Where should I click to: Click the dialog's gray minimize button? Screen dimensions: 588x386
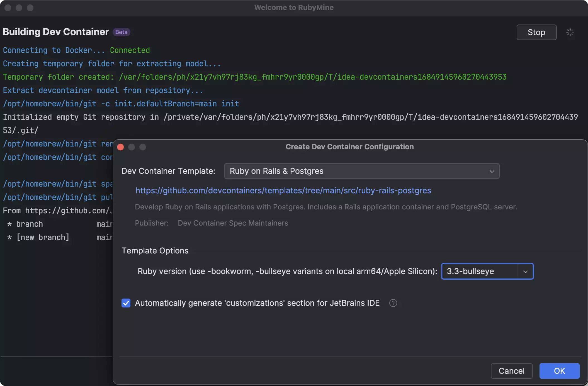click(132, 147)
